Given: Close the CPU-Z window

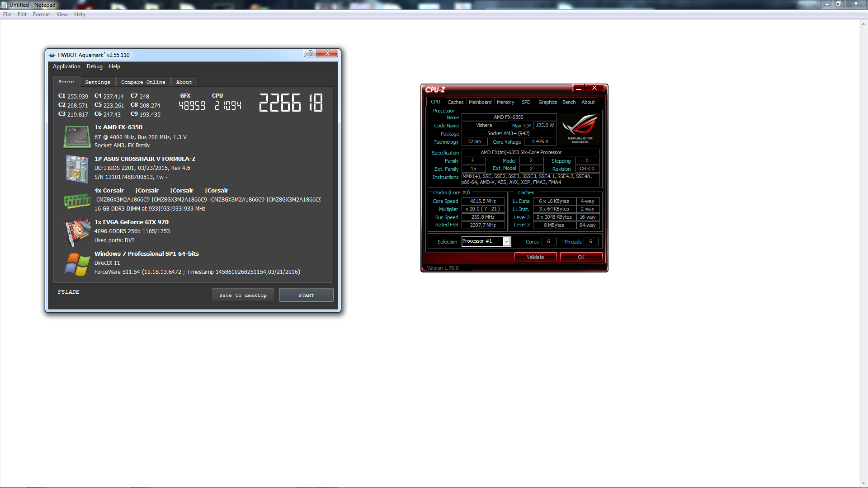Looking at the screenshot, I should 594,88.
